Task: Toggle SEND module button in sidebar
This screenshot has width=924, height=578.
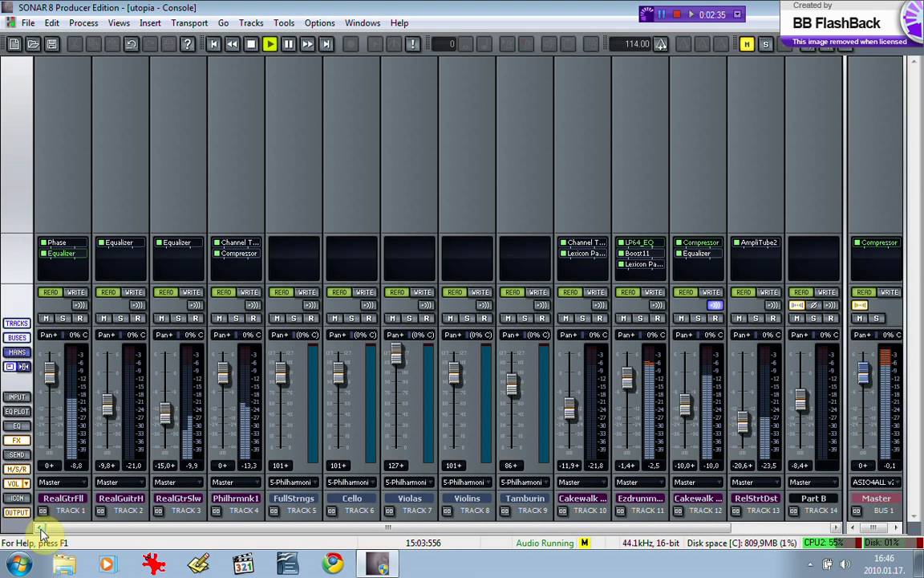Action: click(x=17, y=454)
